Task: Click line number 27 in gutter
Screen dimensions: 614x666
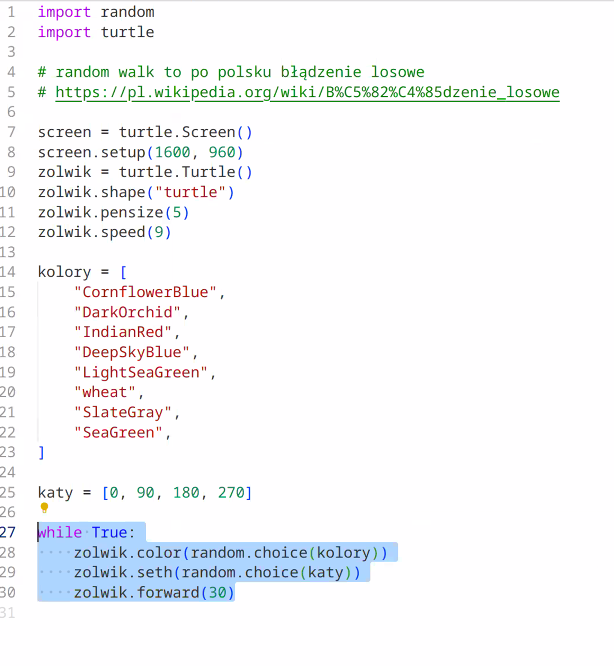Action: click(x=8, y=532)
